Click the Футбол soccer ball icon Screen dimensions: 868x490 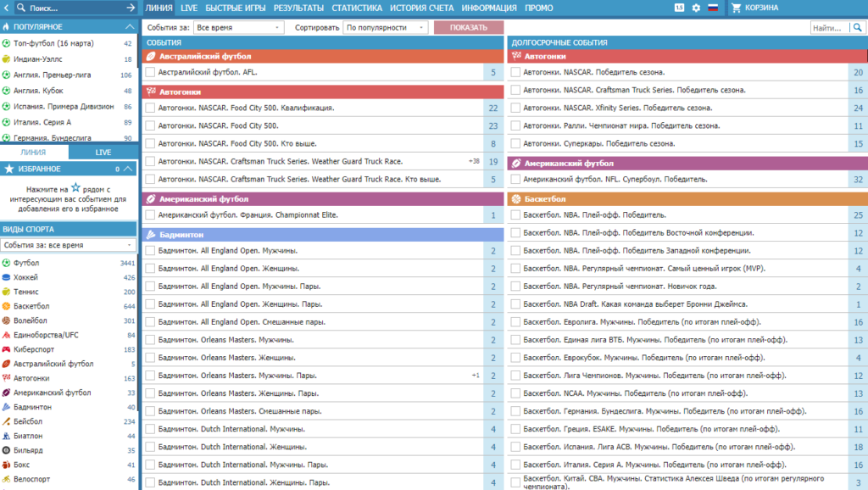tap(6, 263)
